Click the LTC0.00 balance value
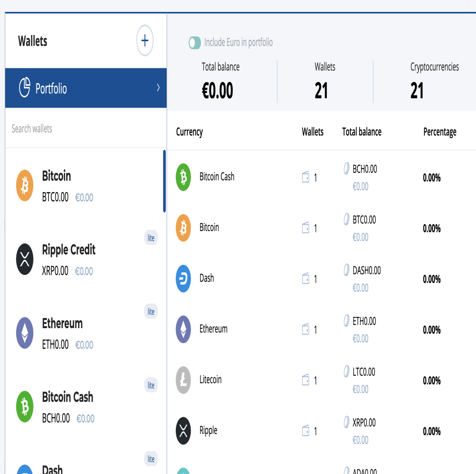This screenshot has width=476, height=474. coord(364,372)
